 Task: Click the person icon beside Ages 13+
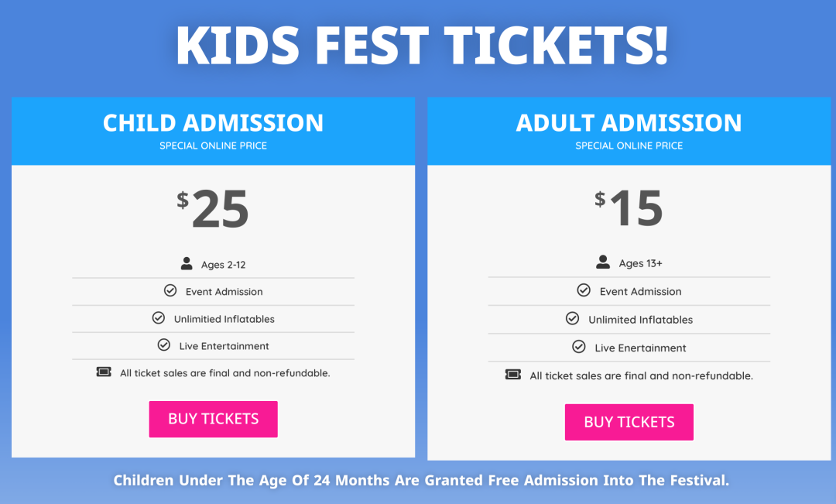[x=603, y=262]
